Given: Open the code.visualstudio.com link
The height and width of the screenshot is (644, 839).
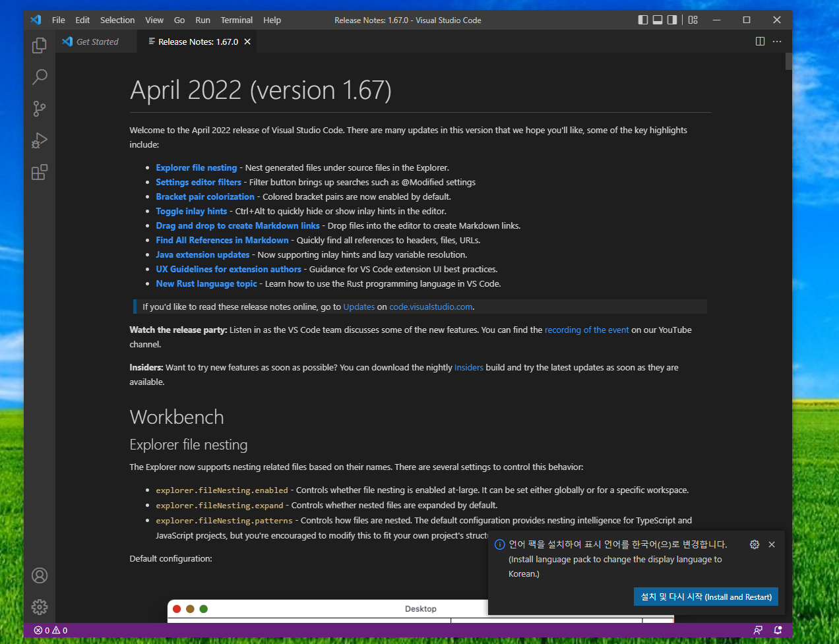Looking at the screenshot, I should [431, 307].
